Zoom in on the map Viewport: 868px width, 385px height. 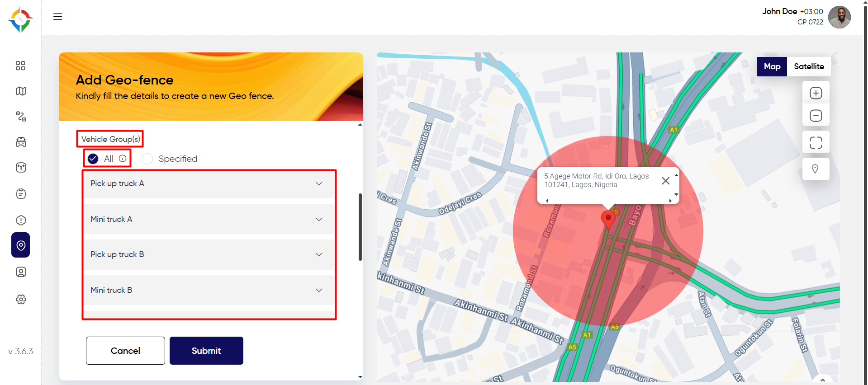coord(816,93)
